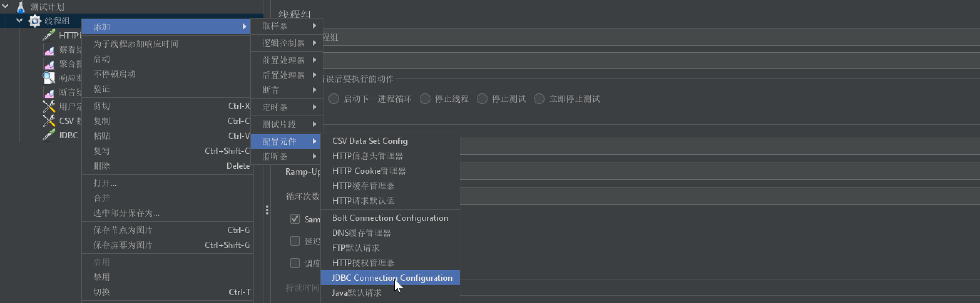980x303 pixels.
Task: Choose 打开... in the context menu
Action: pos(167,183)
